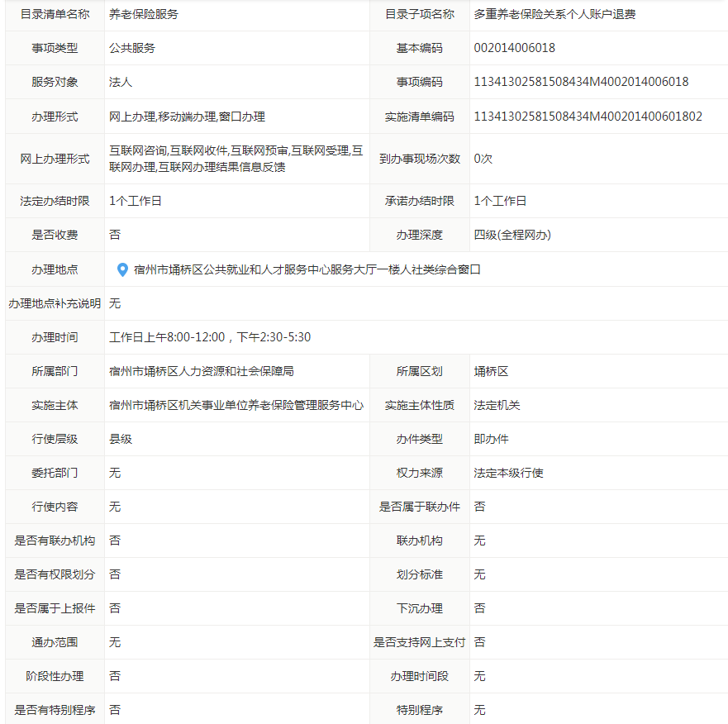The image size is (728, 724).
Task: Click the 是否支持网上支付 label cell
Action: 419,642
